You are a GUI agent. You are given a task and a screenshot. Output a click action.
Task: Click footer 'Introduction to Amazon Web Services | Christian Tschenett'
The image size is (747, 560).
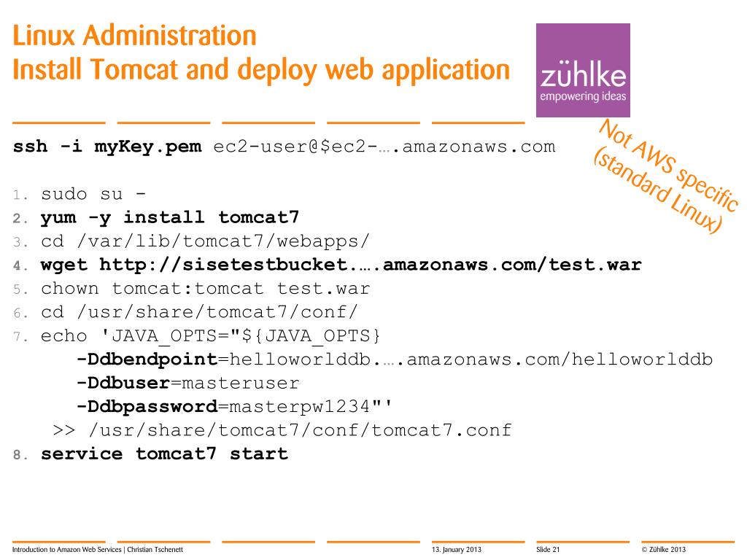98,550
